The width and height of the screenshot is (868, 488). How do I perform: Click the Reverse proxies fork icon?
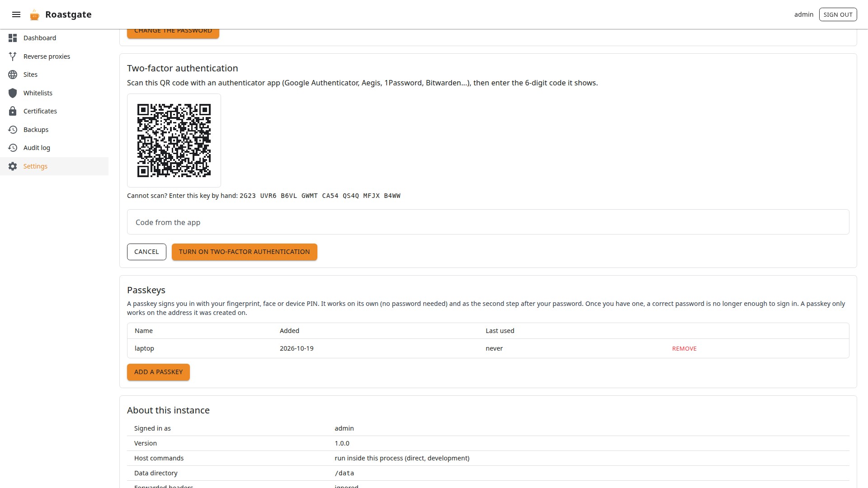[13, 56]
